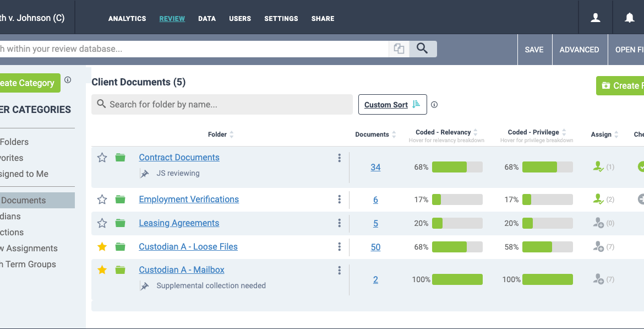The image size is (644, 329).
Task: Open the kebab menu for Custodian A - Mailbox
Action: [x=340, y=270]
